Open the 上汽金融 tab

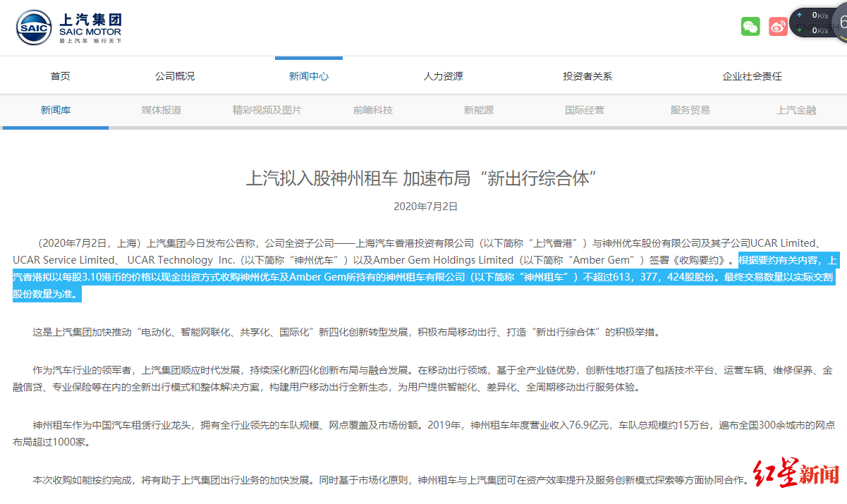796,110
